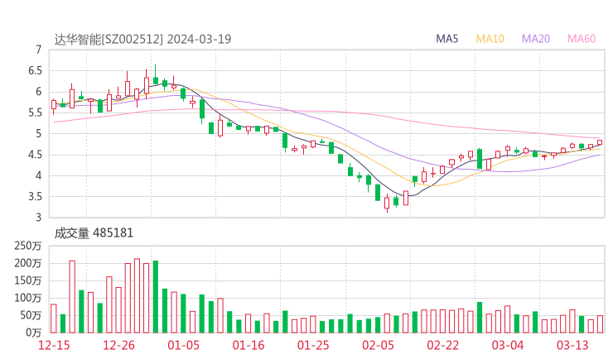
Task: Click the 3.5 price axis label
Action: pyautogui.click(x=33, y=197)
